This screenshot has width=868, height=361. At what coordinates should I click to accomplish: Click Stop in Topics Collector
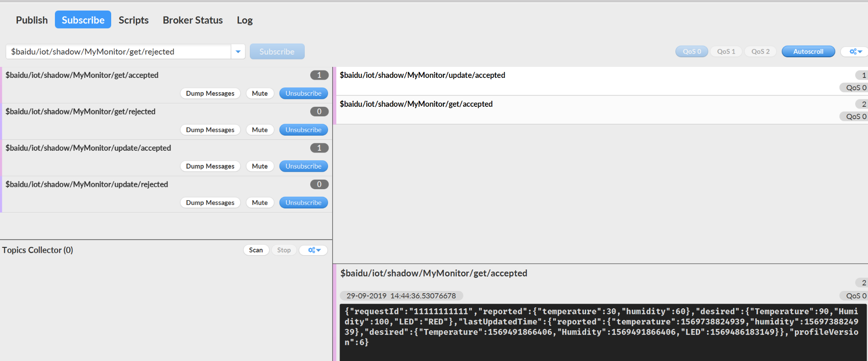(x=284, y=250)
